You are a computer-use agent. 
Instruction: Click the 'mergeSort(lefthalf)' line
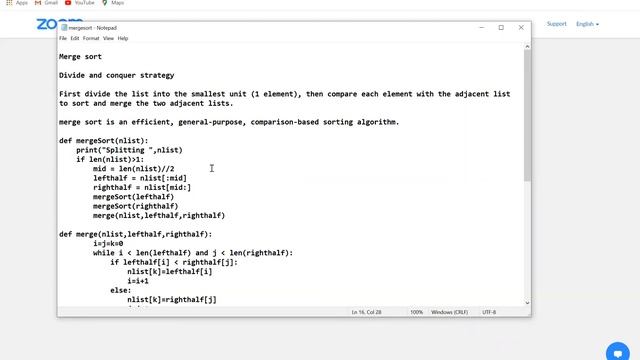pyautogui.click(x=133, y=197)
